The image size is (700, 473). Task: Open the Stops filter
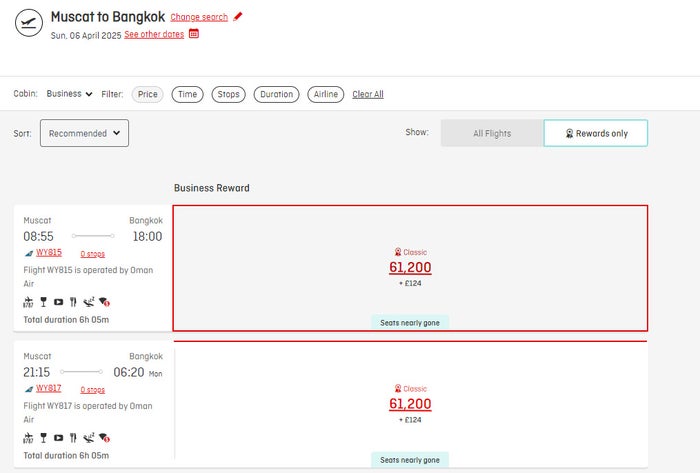pos(229,94)
